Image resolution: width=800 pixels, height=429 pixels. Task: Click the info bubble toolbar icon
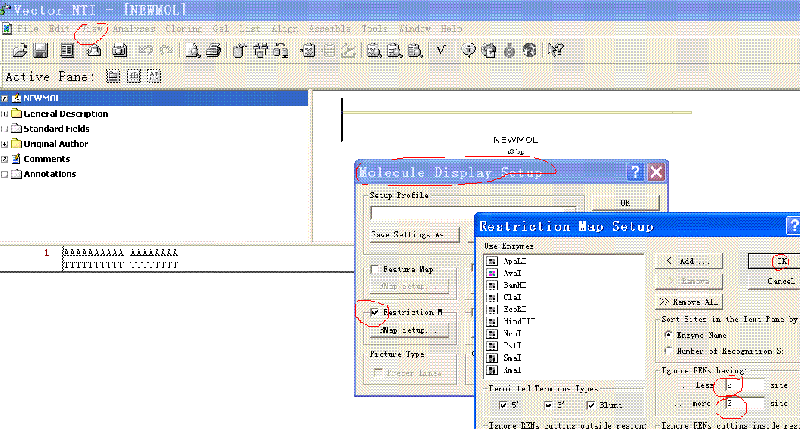pos(468,50)
